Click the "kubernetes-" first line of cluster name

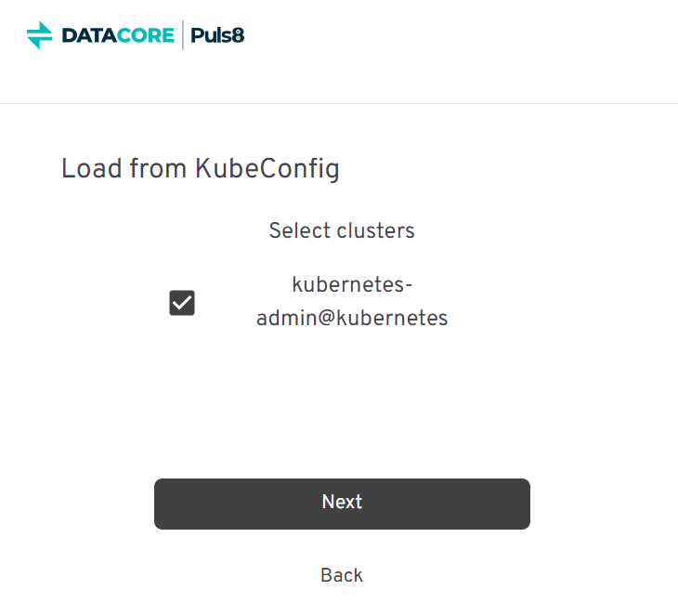click(x=352, y=284)
